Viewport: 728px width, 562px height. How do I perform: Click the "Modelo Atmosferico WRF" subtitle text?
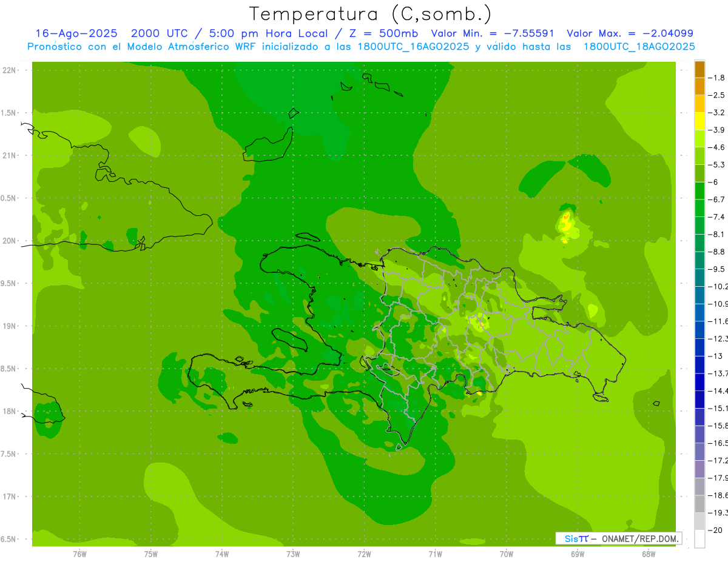[x=192, y=47]
